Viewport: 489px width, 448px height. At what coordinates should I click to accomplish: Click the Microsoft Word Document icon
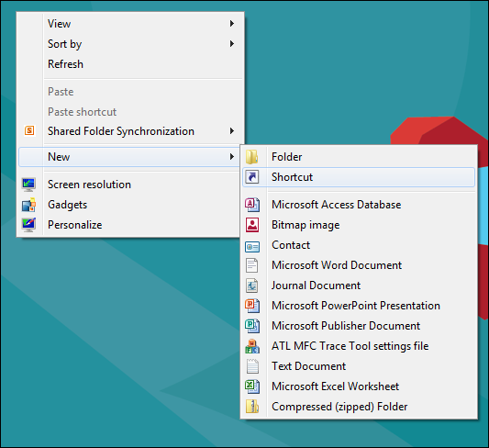pyautogui.click(x=251, y=265)
